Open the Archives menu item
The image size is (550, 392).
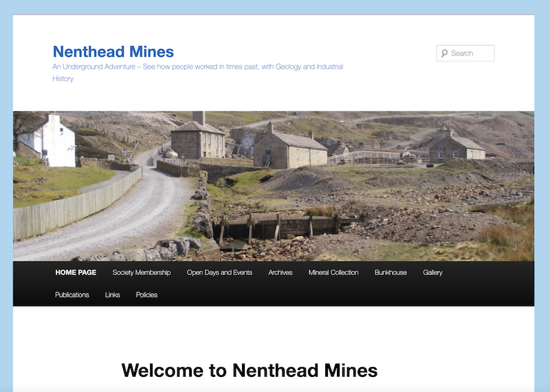coord(280,272)
